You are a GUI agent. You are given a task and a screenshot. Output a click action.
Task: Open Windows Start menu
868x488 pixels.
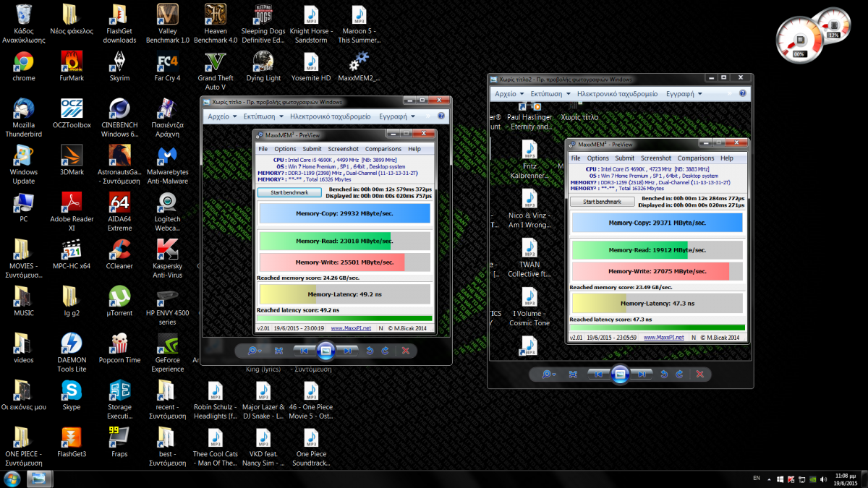point(12,479)
